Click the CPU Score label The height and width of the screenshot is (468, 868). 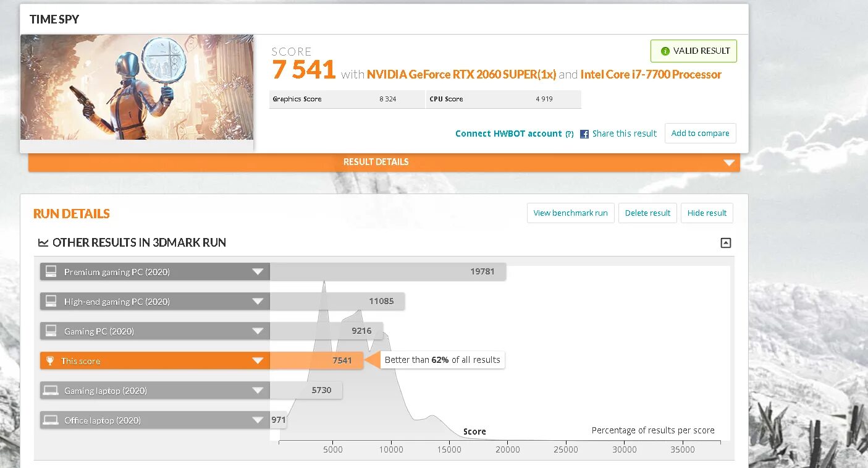[x=446, y=99]
